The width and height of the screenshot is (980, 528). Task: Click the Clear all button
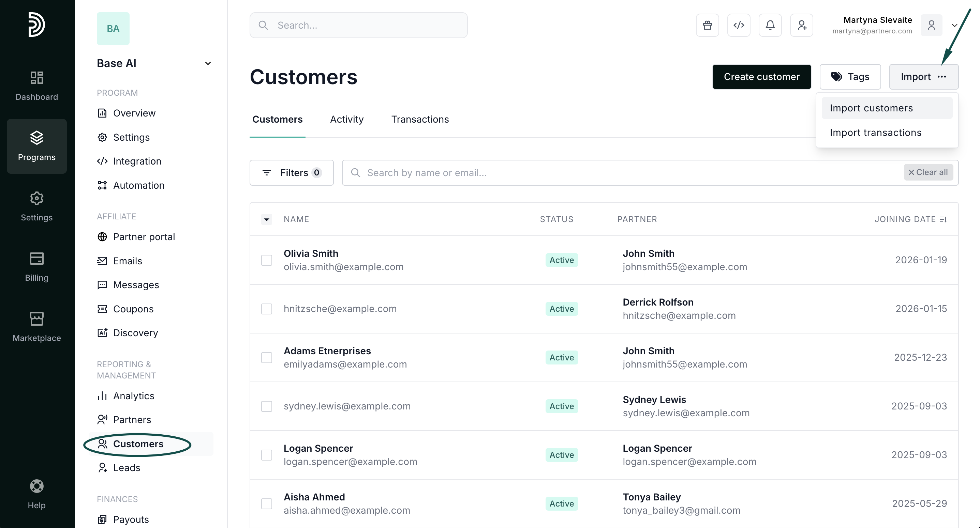[x=928, y=172]
